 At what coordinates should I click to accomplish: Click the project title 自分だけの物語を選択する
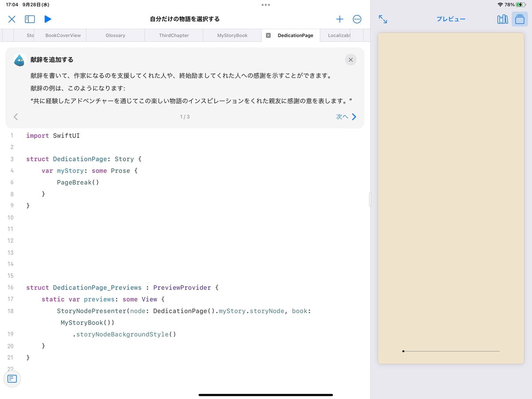(185, 19)
